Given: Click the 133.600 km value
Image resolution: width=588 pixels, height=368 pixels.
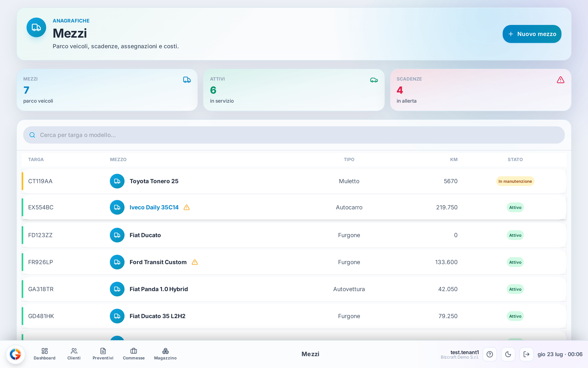Looking at the screenshot, I should [446, 262].
